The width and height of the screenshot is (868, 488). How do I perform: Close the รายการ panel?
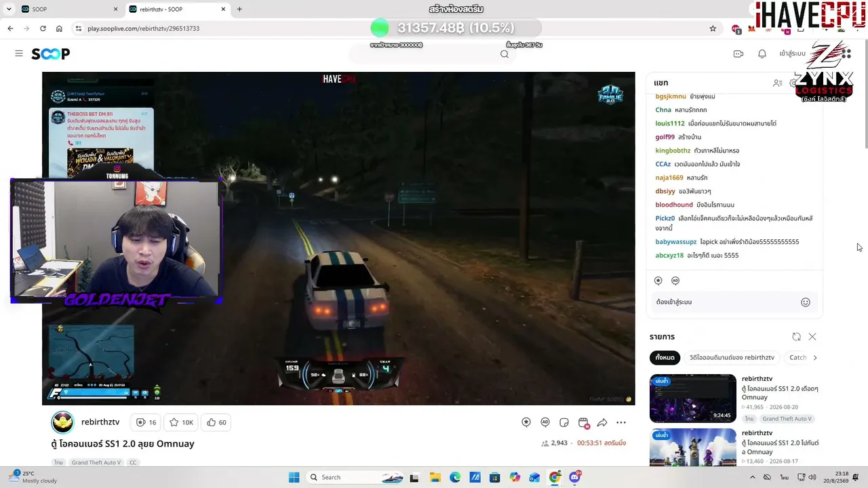812,337
